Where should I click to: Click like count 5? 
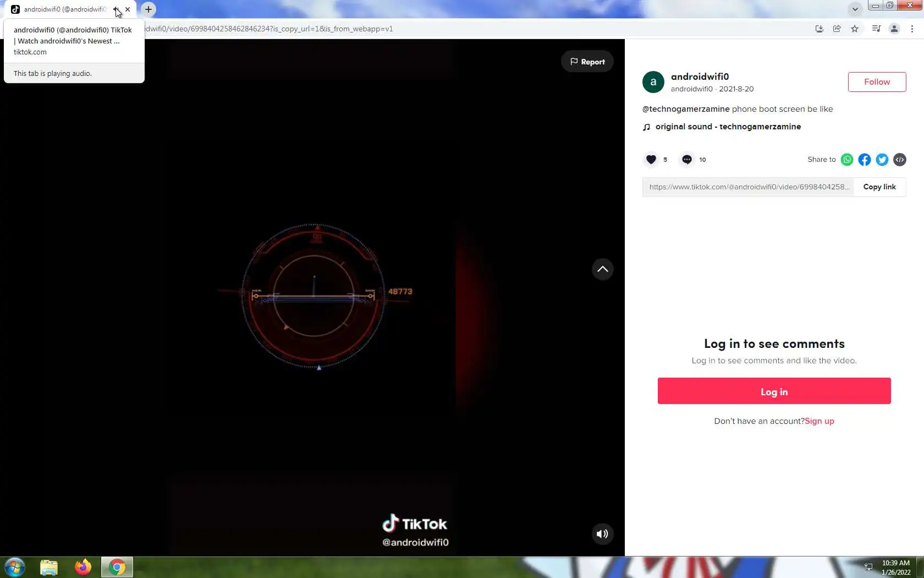tap(665, 160)
